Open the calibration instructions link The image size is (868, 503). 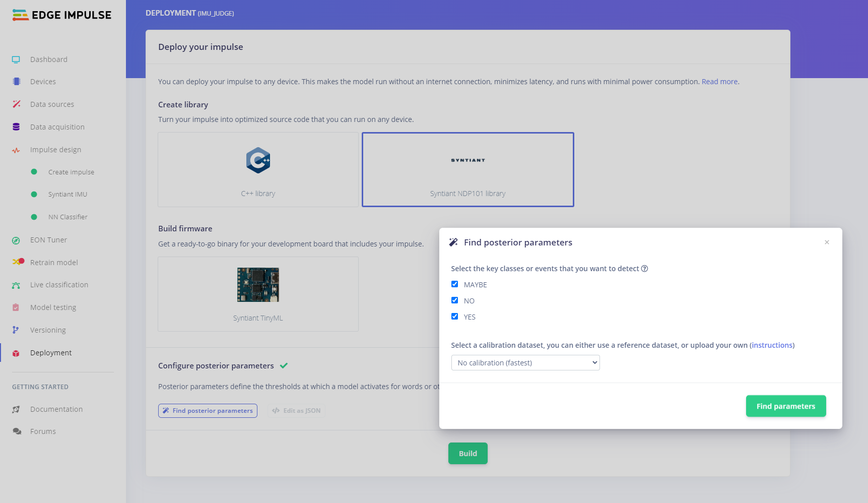click(772, 345)
